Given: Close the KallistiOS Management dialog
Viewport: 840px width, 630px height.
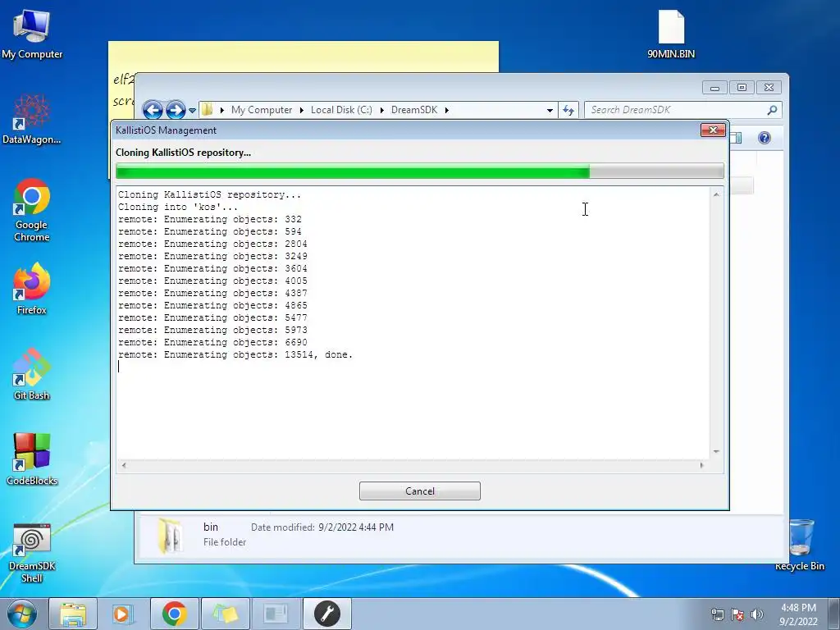Looking at the screenshot, I should click(713, 130).
